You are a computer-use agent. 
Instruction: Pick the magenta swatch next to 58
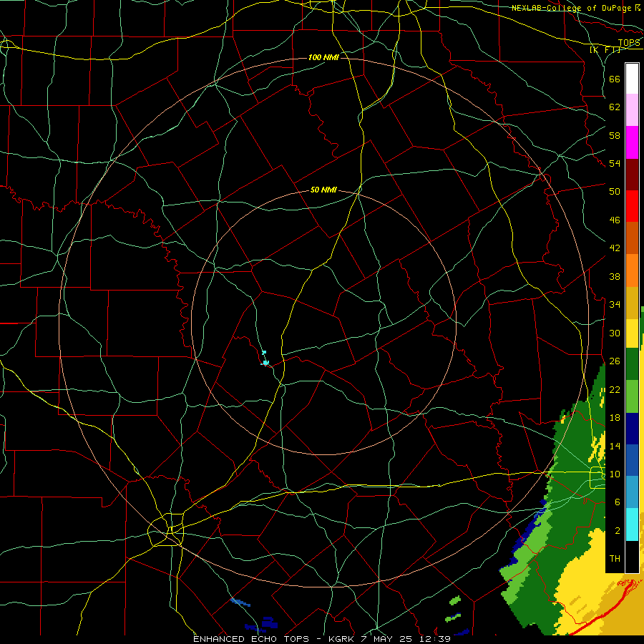click(632, 142)
